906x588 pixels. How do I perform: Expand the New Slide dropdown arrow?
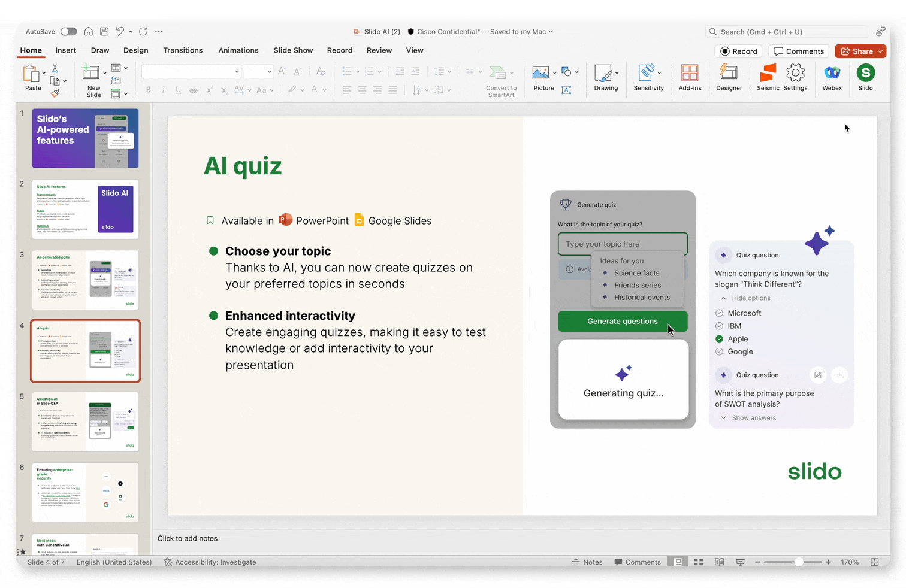[105, 73]
